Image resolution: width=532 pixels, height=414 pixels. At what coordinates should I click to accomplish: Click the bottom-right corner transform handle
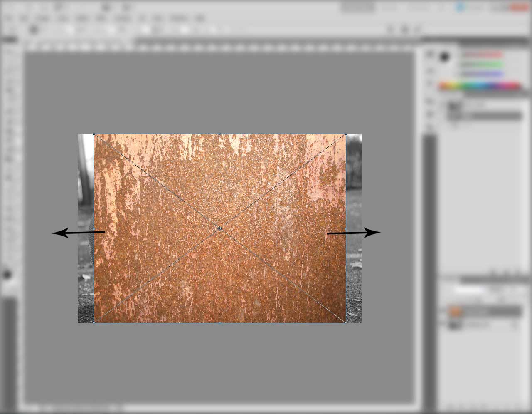tap(346, 322)
